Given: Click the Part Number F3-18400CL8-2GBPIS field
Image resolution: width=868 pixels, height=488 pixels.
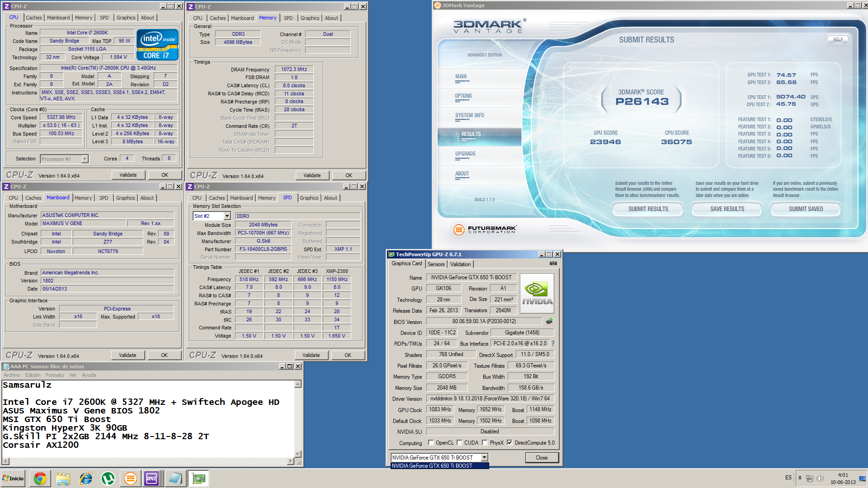Looking at the screenshot, I should 263,249.
